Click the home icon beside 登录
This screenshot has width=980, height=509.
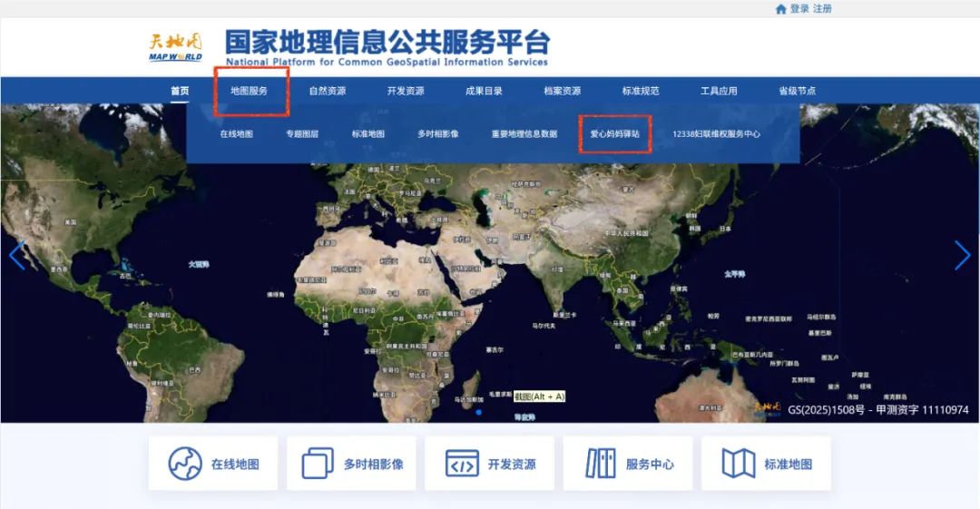[x=780, y=9]
